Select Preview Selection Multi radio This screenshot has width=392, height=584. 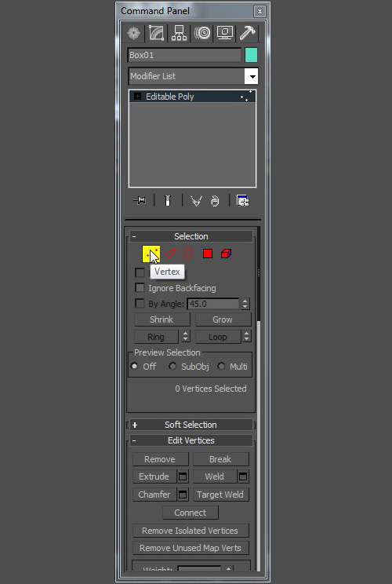(221, 366)
